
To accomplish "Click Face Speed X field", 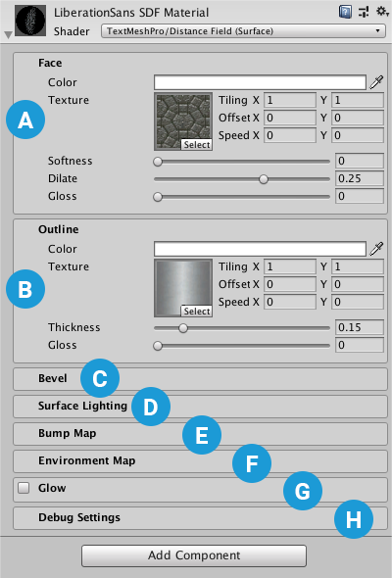I will (290, 135).
